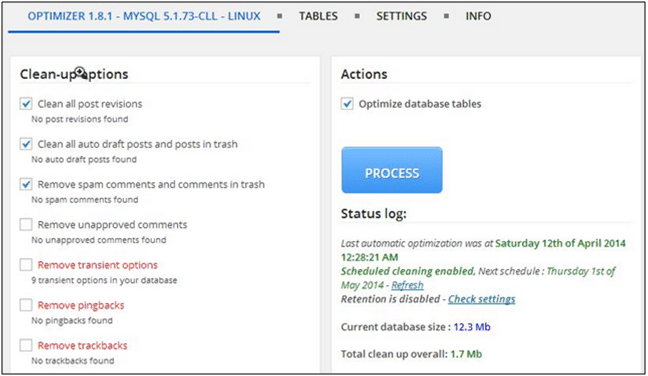Click 'No spam comments found' text
Viewport: 648px width, 376px height.
[x=85, y=200]
